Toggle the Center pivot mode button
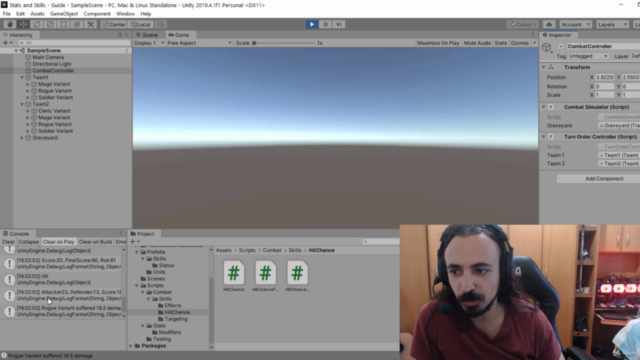 114,24
